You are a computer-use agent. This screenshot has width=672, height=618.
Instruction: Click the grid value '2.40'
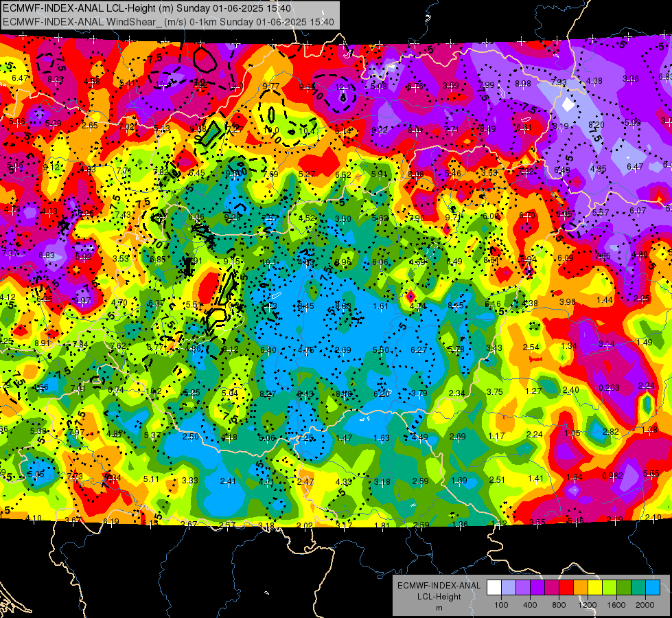pos(570,390)
